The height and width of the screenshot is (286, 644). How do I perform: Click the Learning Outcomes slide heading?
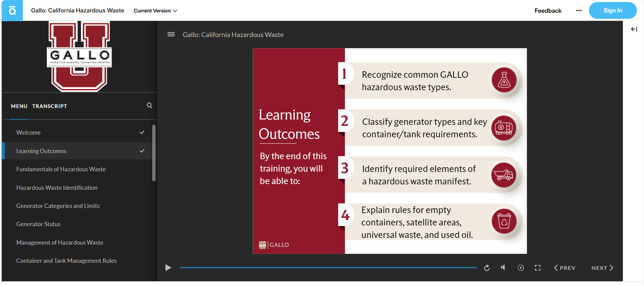[289, 124]
